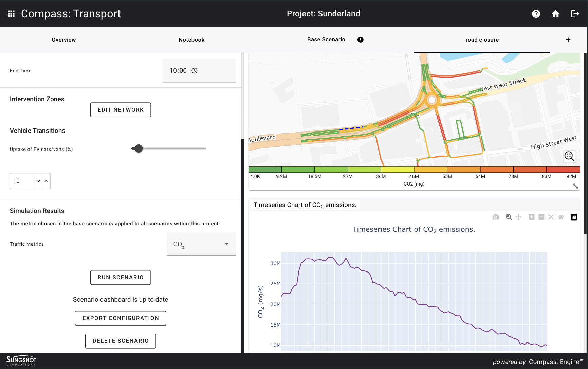
Task: Click High Street West map label
Action: coord(554,143)
